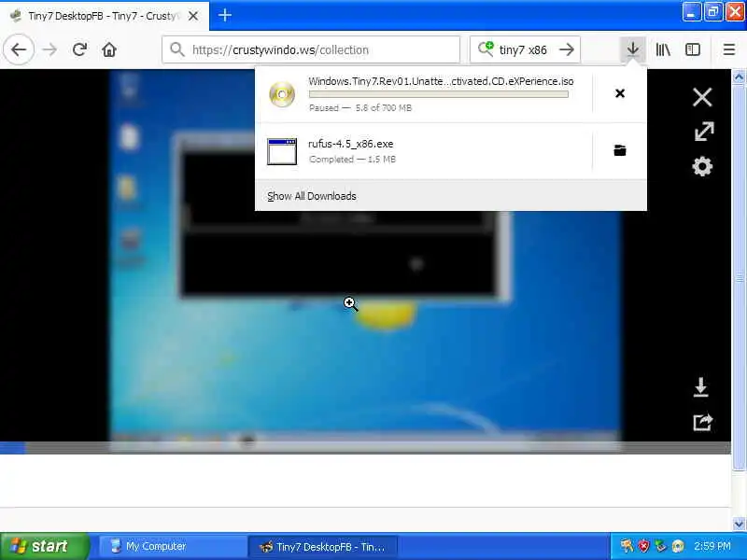747x560 pixels.
Task: Click the rufus-4.5_x86.exe download entry
Action: pos(424,151)
